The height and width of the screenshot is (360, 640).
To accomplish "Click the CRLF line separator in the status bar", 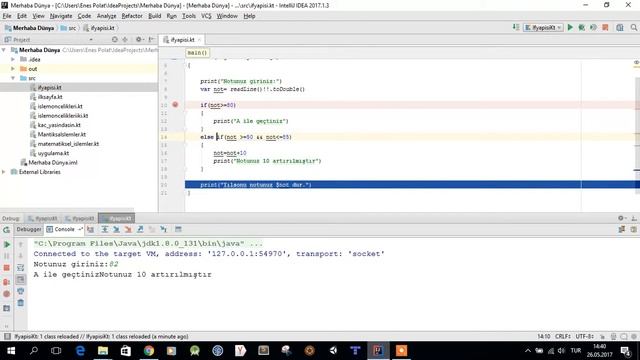I will click(562, 336).
